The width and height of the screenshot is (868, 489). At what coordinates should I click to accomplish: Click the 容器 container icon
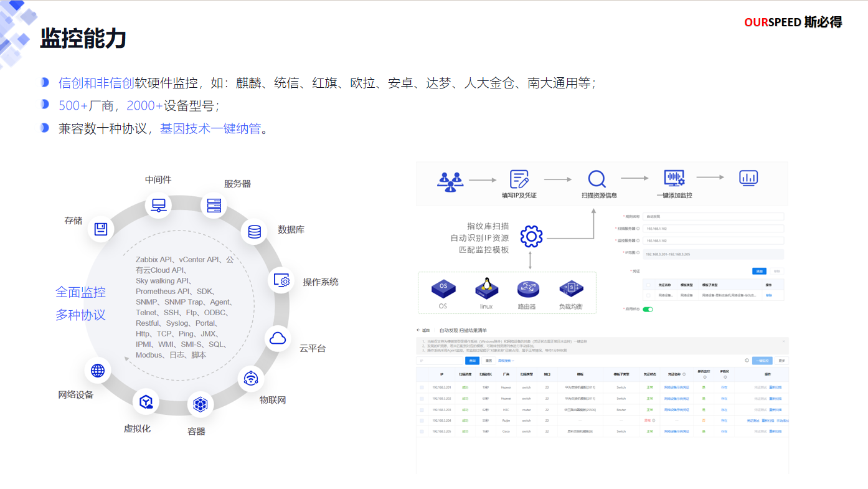tap(200, 404)
